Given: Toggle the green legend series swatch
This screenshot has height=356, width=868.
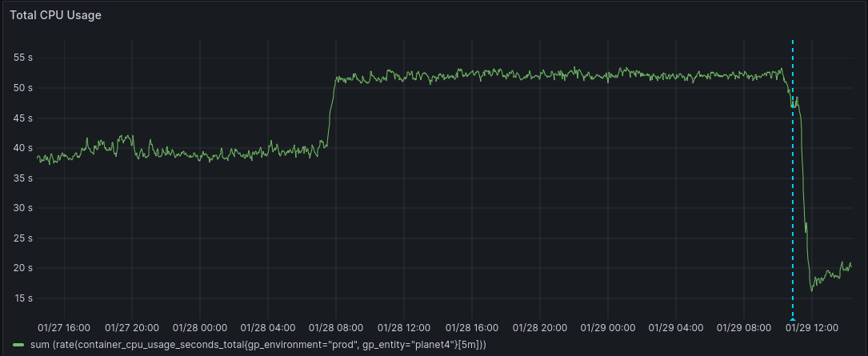Looking at the screenshot, I should (19, 345).
